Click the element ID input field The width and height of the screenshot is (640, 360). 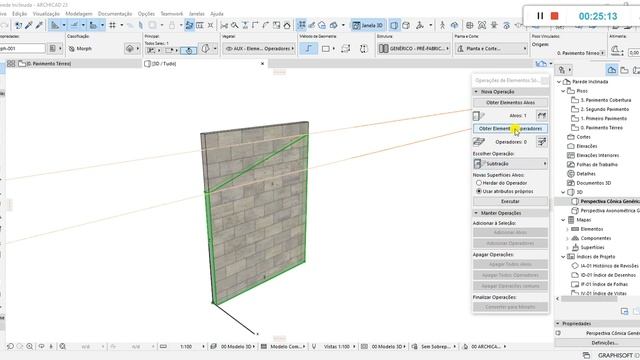[22, 49]
